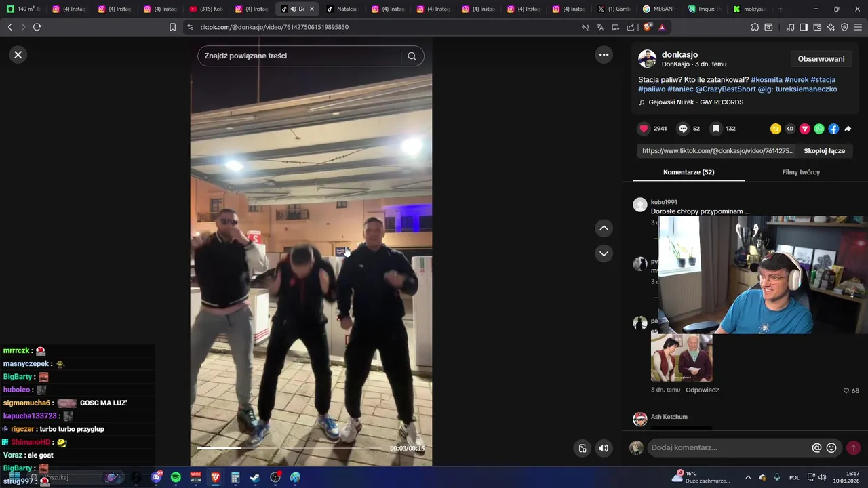Go to next video with down arrow
The height and width of the screenshot is (488, 868).
click(x=604, y=253)
